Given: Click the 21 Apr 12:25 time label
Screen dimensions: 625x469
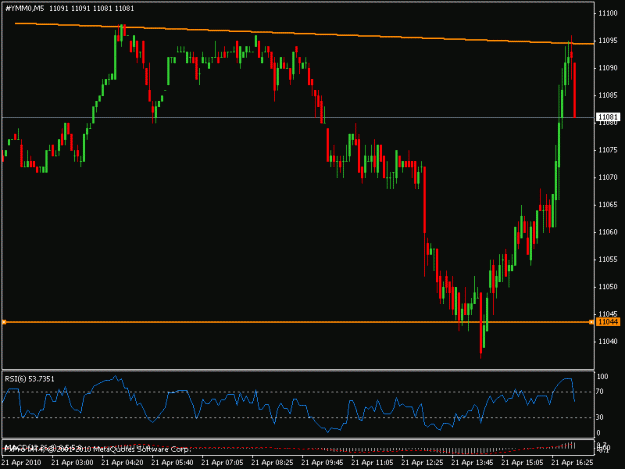Looking at the screenshot, I should tap(422, 463).
